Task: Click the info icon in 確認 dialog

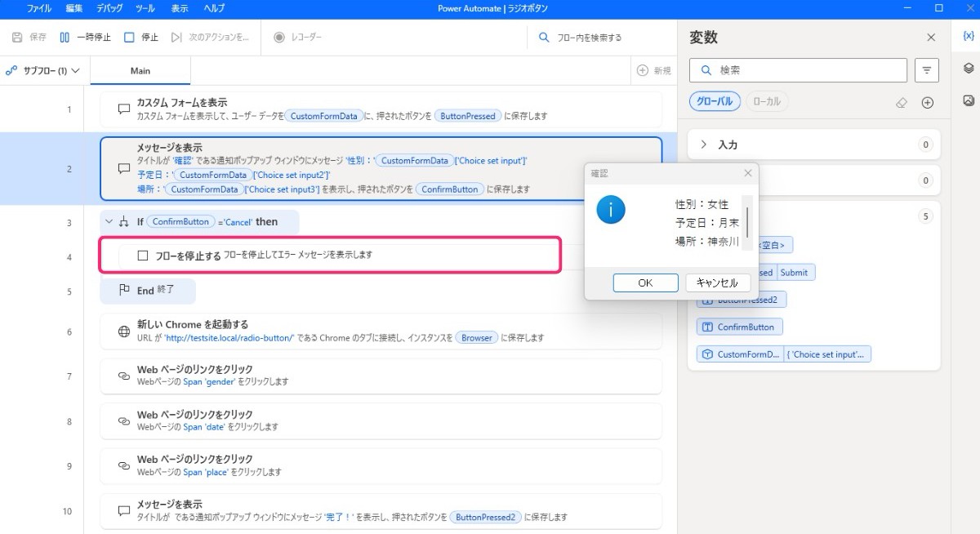Action: (x=611, y=210)
